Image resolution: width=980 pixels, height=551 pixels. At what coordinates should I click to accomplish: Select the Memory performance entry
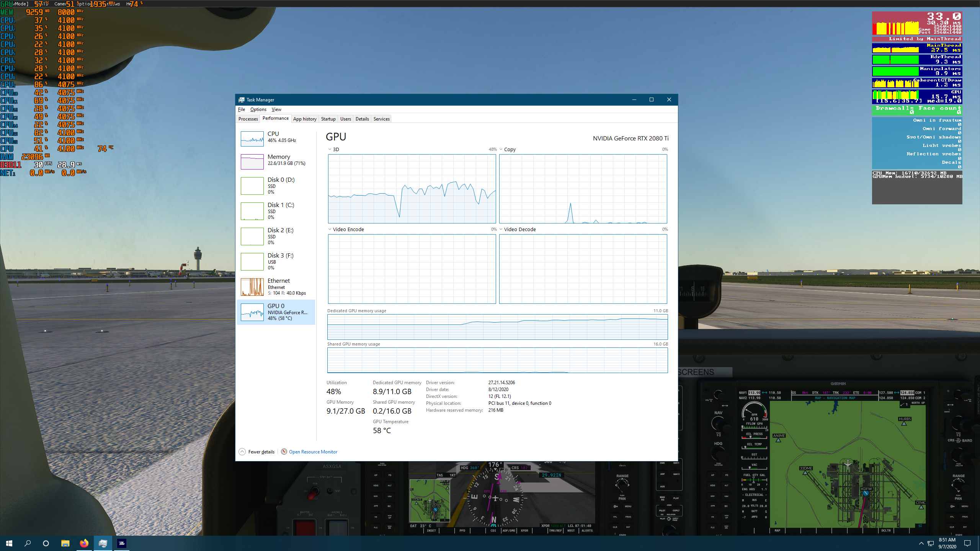tap(276, 161)
